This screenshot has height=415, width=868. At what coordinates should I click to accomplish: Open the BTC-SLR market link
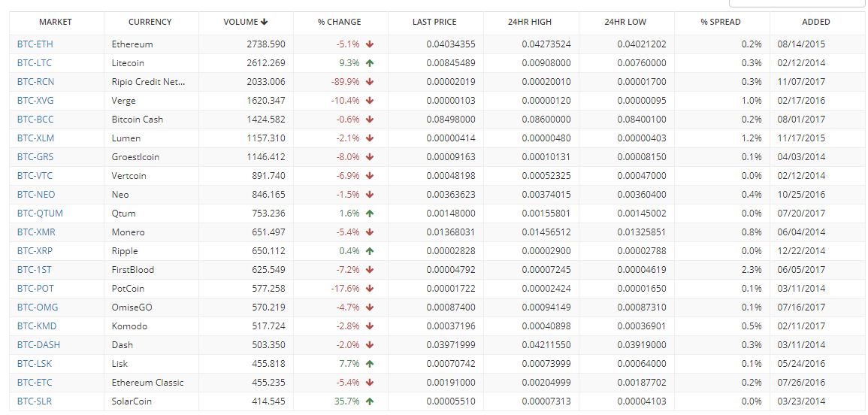[x=35, y=401]
